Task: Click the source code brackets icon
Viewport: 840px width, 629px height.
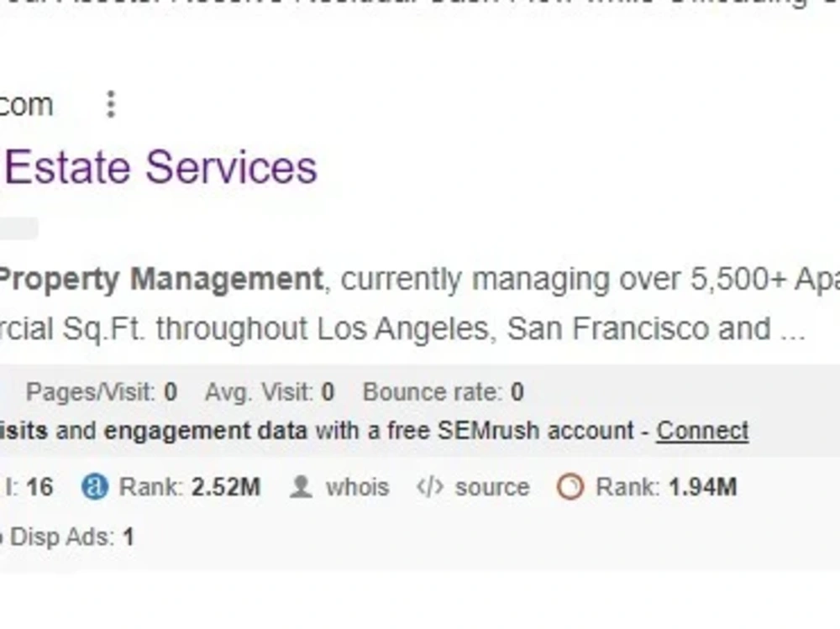Action: click(429, 487)
